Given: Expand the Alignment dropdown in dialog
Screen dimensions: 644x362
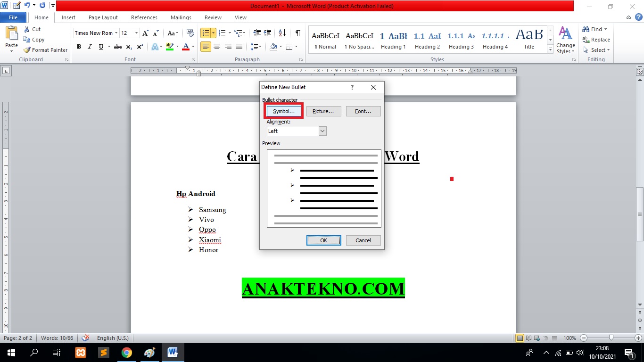Looking at the screenshot, I should [x=322, y=131].
